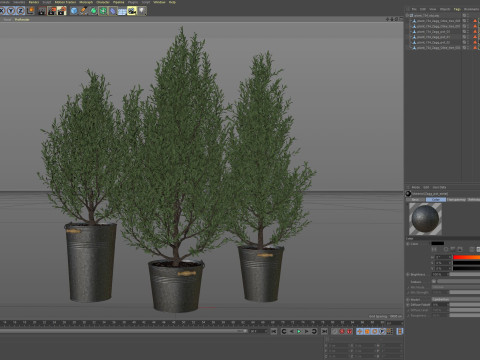Open Object Manager Tags menu
The height and width of the screenshot is (360, 480).
[457, 9]
